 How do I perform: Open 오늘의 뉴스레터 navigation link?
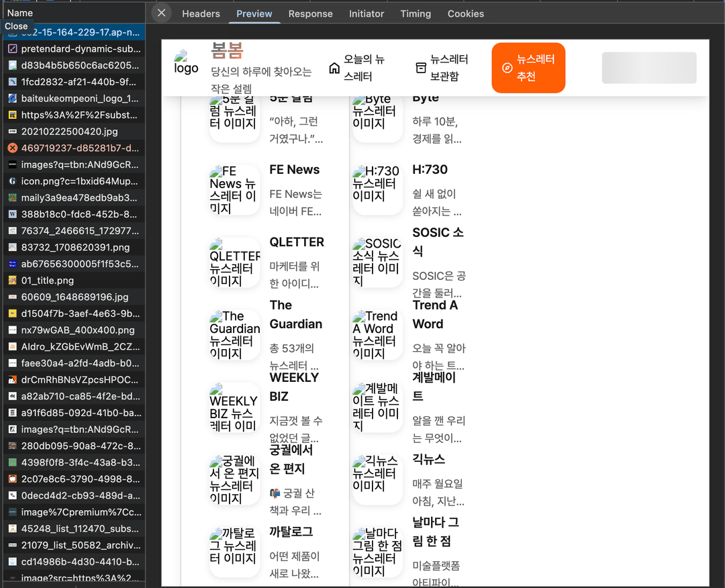pyautogui.click(x=358, y=68)
